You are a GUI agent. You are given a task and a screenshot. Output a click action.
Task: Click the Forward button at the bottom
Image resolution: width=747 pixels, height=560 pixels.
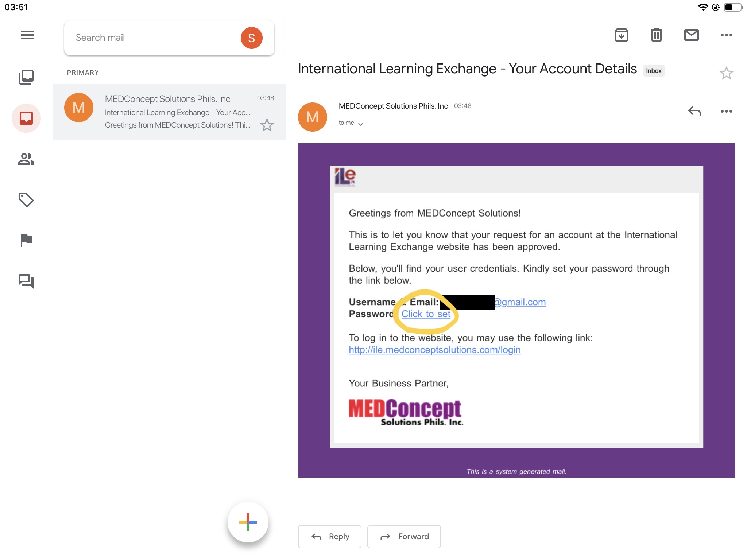click(x=404, y=536)
